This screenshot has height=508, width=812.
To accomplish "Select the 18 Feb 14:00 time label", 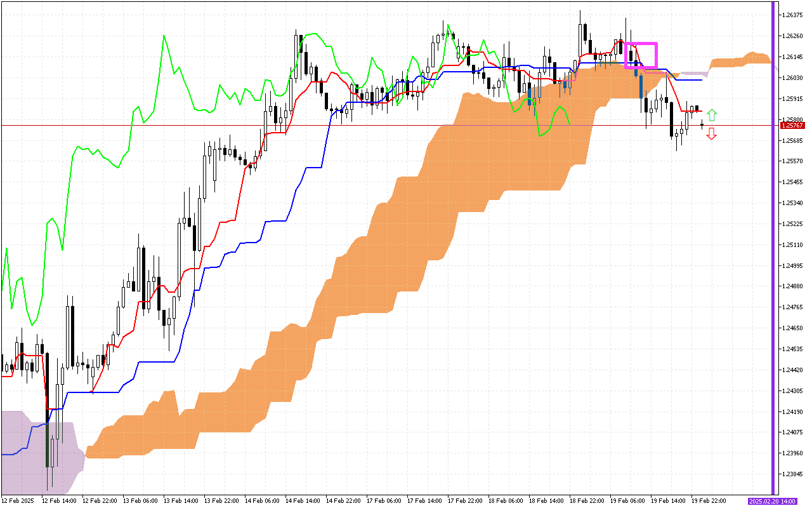I will click(546, 501).
